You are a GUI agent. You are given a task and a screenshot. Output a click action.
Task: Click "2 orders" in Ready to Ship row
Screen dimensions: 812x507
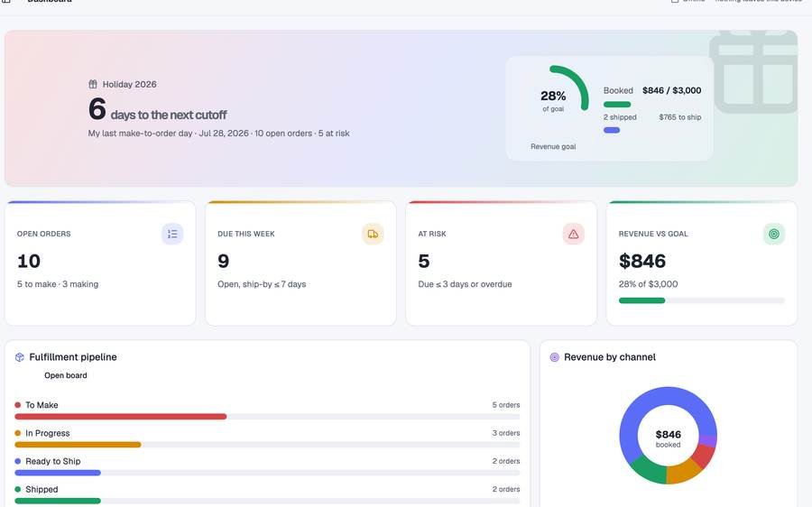[x=506, y=461]
